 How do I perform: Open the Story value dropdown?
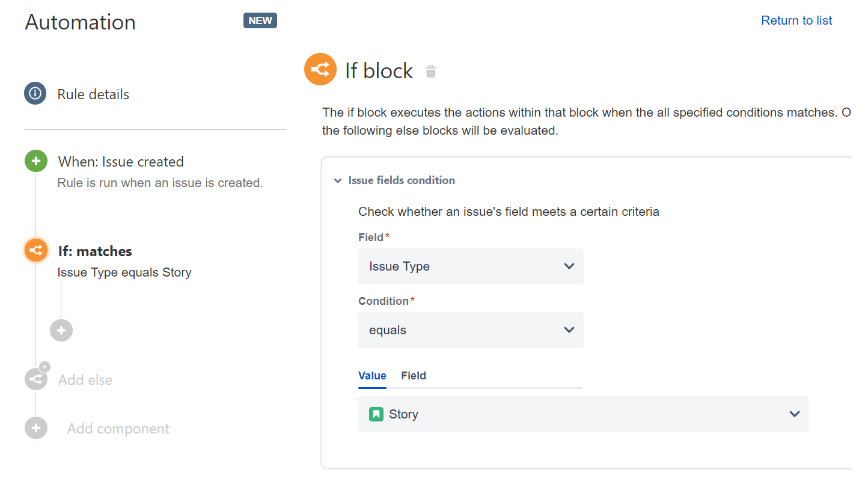click(793, 414)
